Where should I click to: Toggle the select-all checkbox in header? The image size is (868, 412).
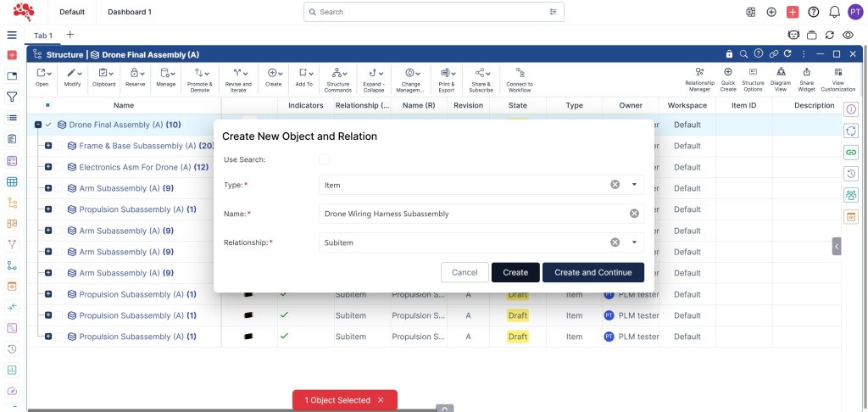[x=48, y=105]
